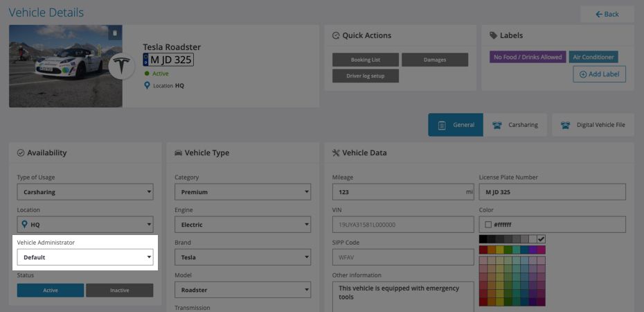This screenshot has width=644, height=312.
Task: Set status to Active
Action: pyautogui.click(x=51, y=291)
